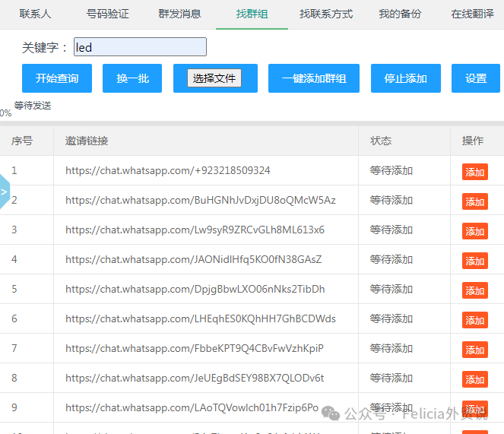Viewport: 504px width, 434px height.
Task: Click invite link ending BuHGNhJvDxjDU8oQMcW5Az
Action: [x=201, y=201]
